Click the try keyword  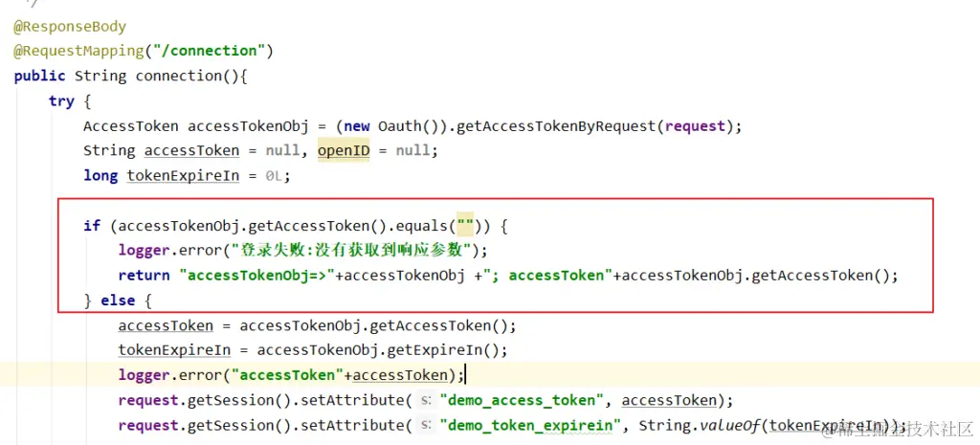tap(61, 101)
